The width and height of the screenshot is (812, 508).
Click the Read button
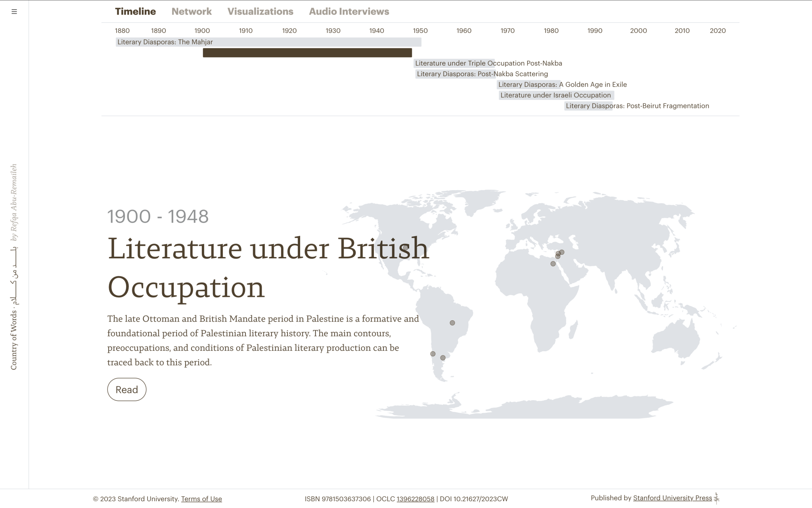pyautogui.click(x=127, y=389)
